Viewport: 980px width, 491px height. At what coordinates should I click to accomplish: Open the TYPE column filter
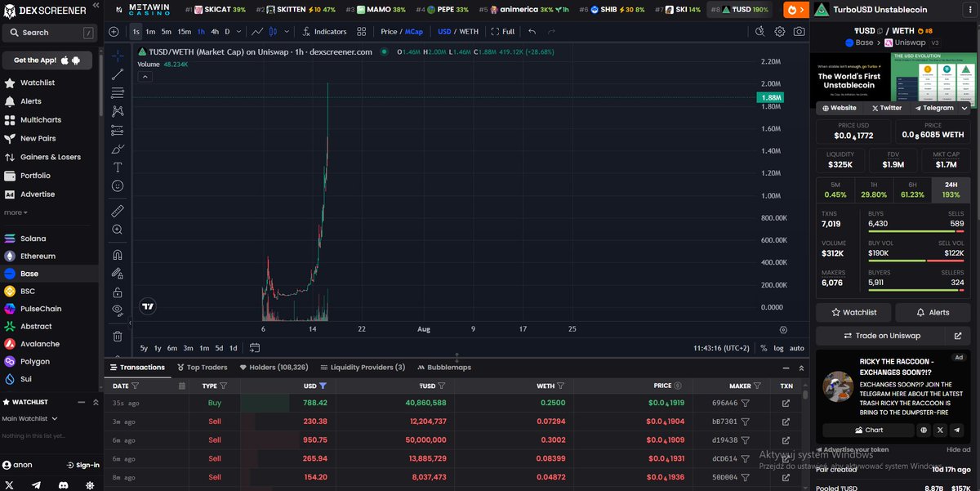[x=223, y=386]
